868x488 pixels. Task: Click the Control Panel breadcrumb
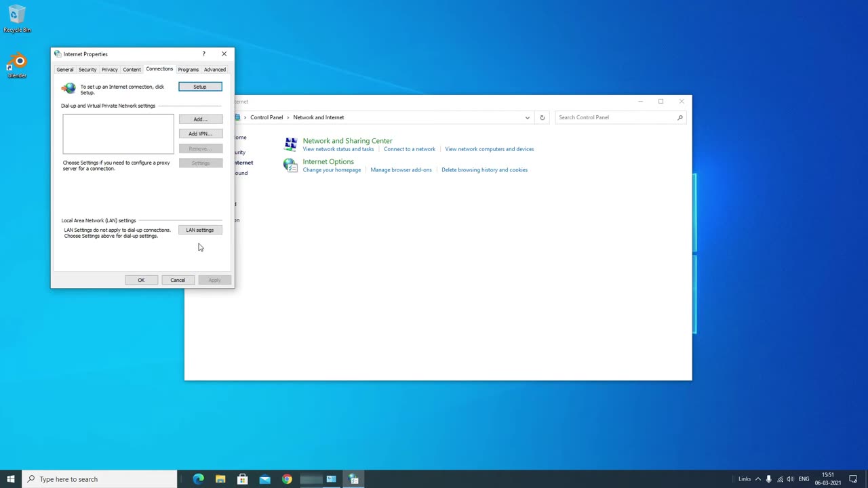pyautogui.click(x=267, y=117)
